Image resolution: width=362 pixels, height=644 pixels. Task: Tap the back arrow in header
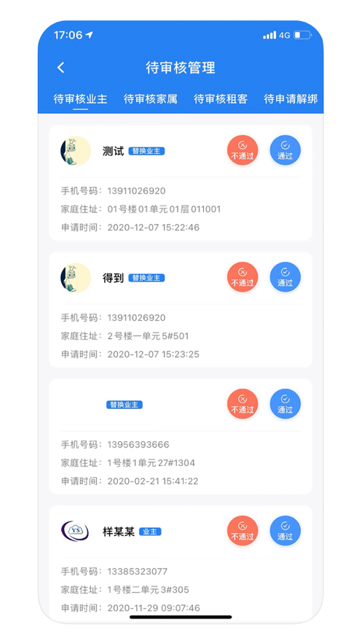tap(60, 67)
